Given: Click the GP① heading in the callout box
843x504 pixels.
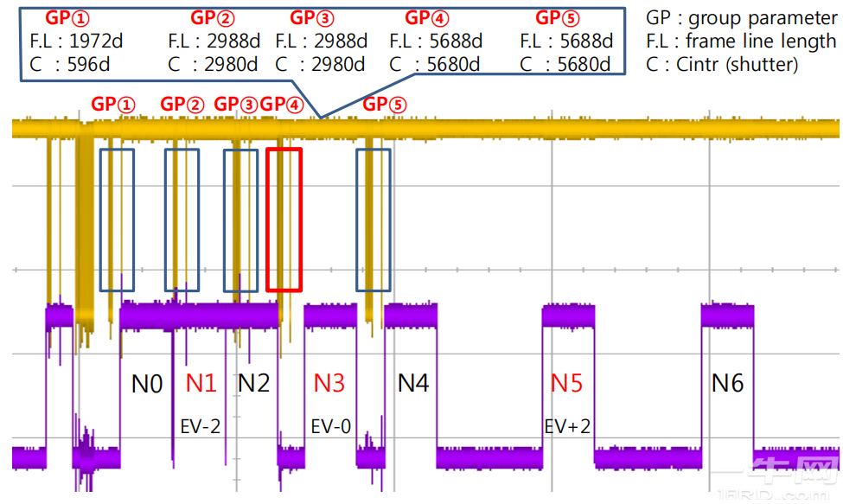Looking at the screenshot, I should (67, 18).
